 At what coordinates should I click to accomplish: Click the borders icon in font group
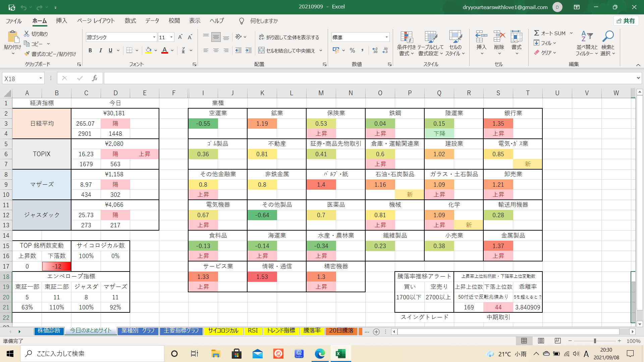[x=129, y=50]
